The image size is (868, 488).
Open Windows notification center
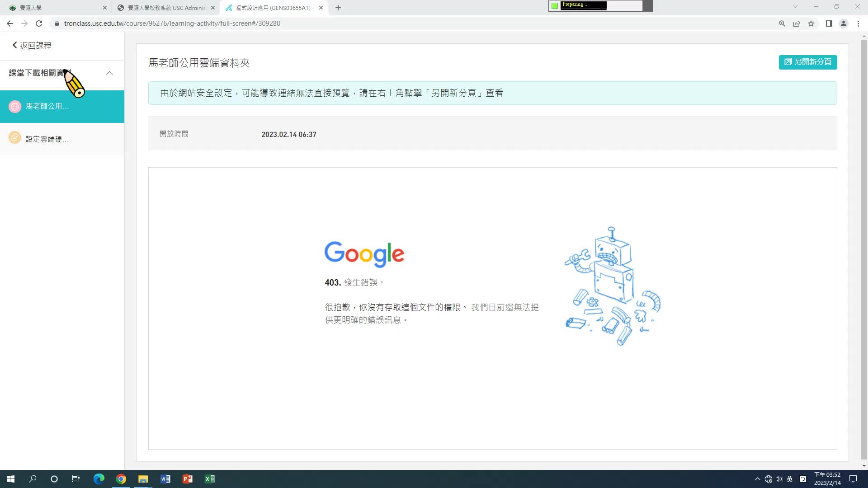(x=853, y=479)
